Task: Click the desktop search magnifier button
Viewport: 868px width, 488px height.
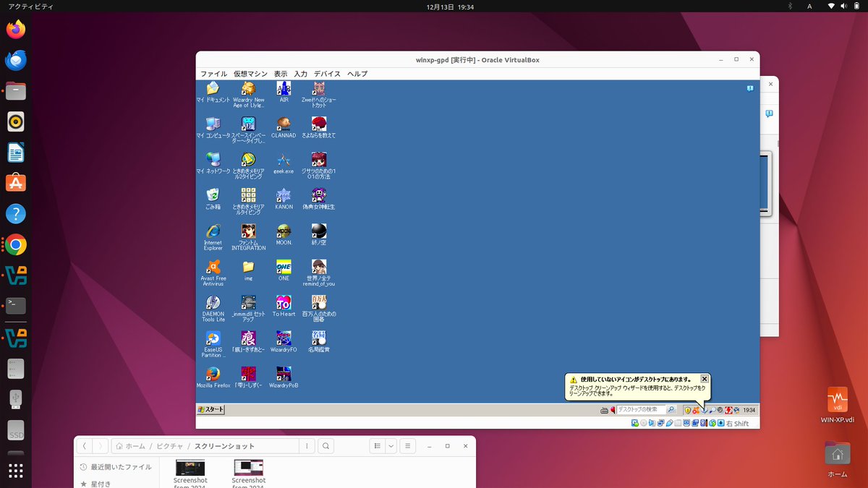Action: 671,410
